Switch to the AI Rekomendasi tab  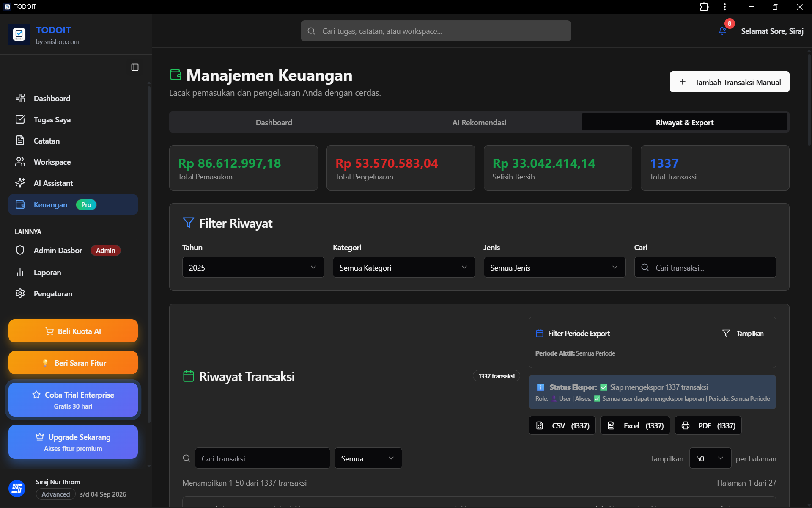479,122
